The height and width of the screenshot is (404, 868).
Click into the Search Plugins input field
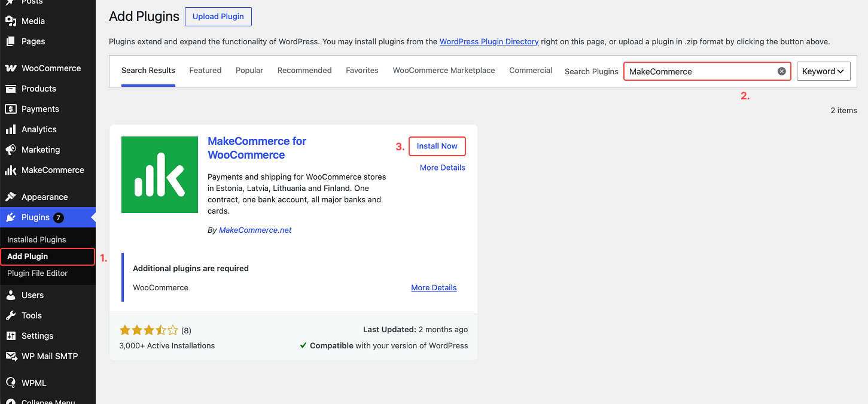pyautogui.click(x=701, y=71)
